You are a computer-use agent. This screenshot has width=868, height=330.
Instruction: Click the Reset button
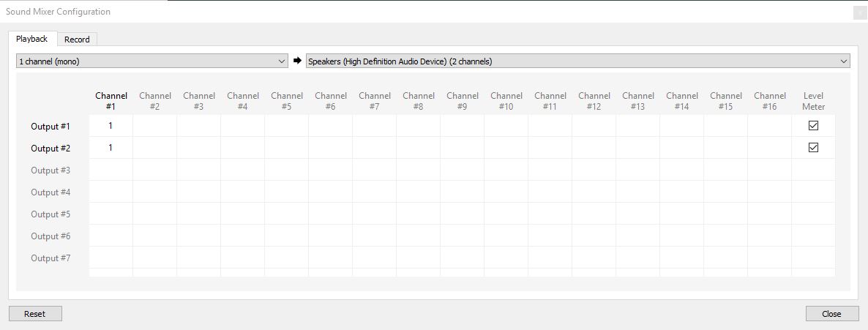coord(35,314)
